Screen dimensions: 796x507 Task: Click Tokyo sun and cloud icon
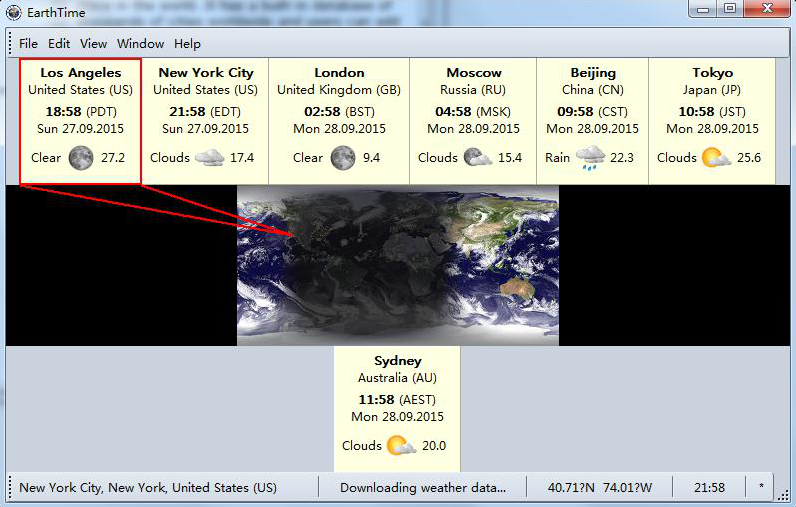[716, 158]
